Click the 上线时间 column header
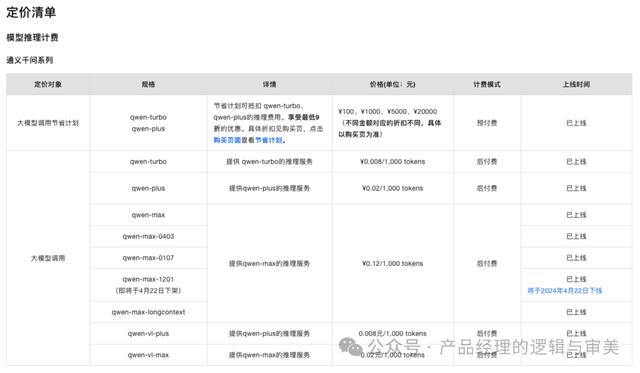This screenshot has height=373, width=640. tap(576, 84)
